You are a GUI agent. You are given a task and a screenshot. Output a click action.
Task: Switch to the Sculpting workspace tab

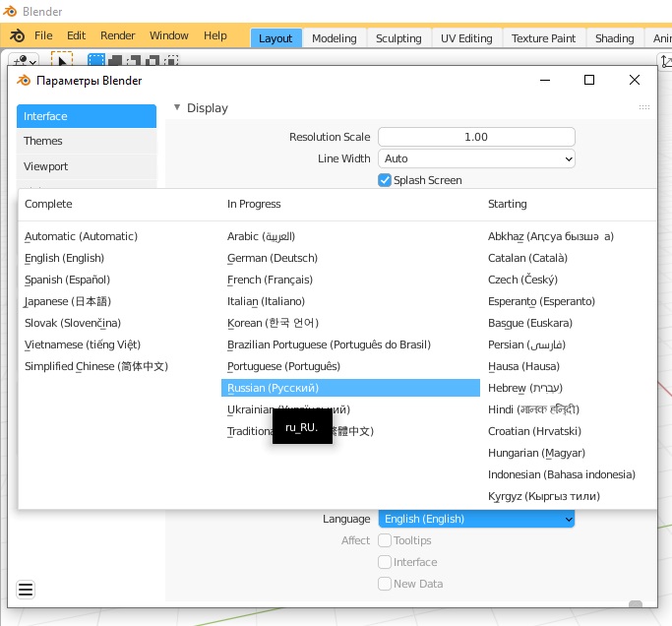point(398,38)
